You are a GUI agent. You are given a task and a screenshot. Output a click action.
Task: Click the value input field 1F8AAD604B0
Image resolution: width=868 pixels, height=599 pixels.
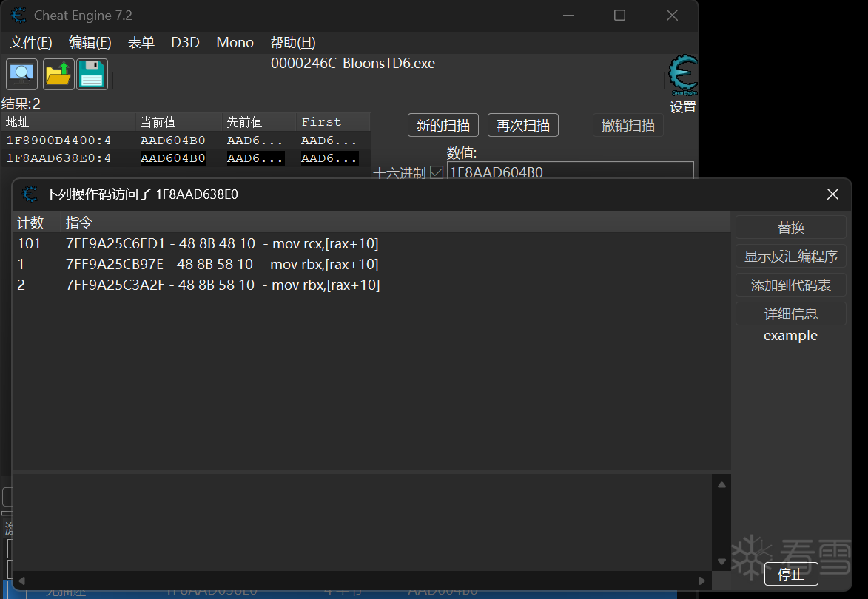571,171
